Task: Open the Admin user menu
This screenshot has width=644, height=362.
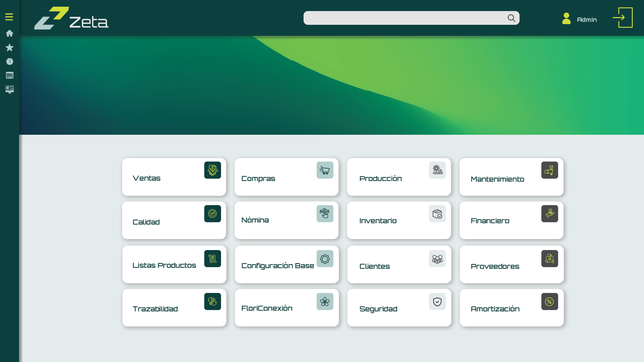Action: [x=580, y=19]
